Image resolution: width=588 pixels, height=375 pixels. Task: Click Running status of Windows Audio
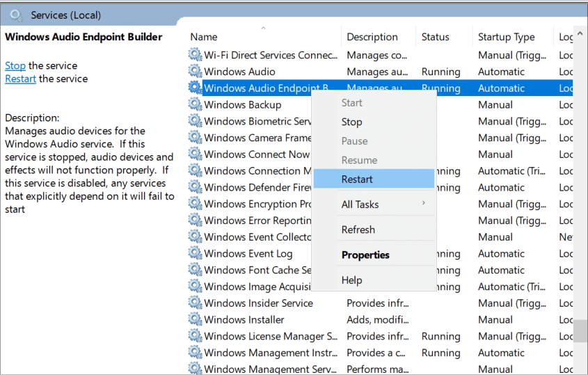tap(440, 72)
